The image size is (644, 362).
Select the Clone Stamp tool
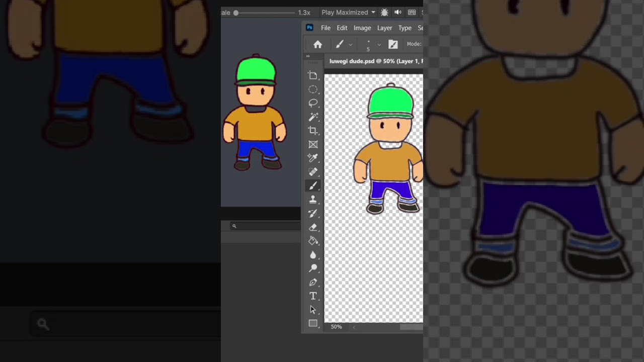coord(313,200)
